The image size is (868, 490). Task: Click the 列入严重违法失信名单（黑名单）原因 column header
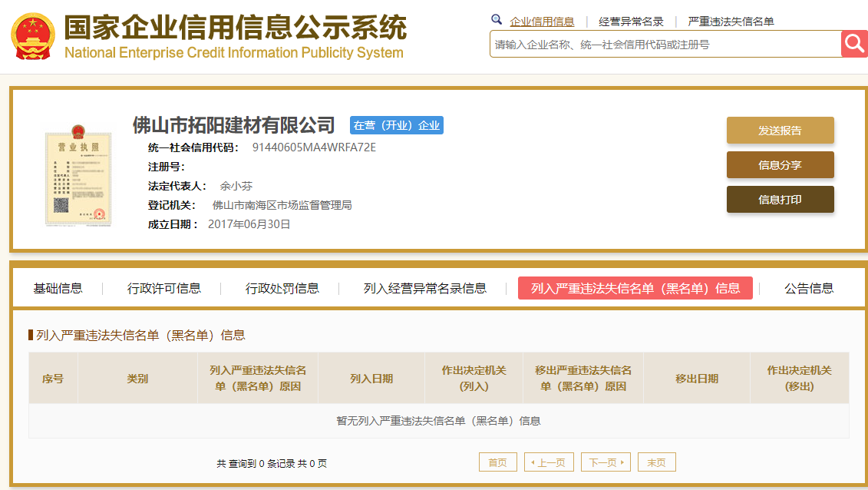tap(258, 378)
